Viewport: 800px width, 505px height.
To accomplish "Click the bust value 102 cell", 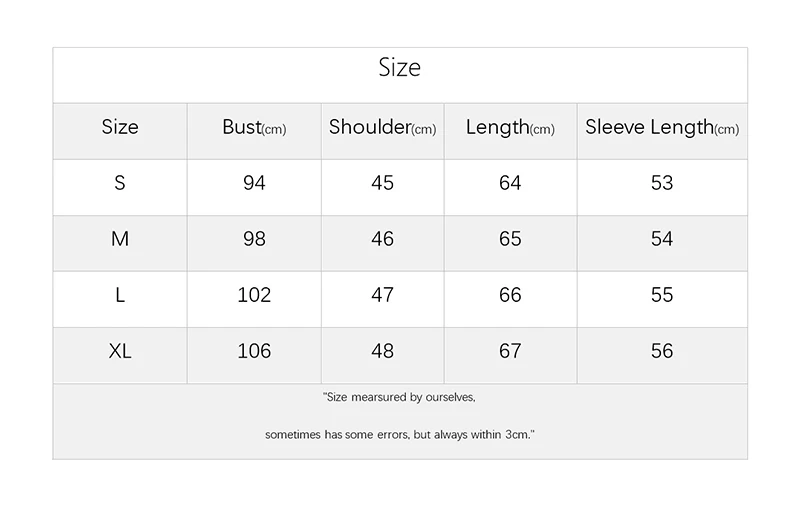I will pos(254,295).
